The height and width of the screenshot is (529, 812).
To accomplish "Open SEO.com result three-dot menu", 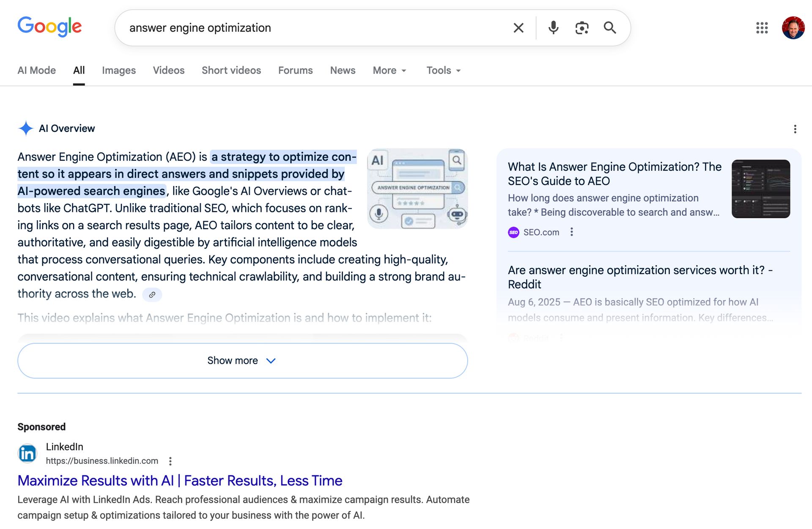I will [x=571, y=232].
